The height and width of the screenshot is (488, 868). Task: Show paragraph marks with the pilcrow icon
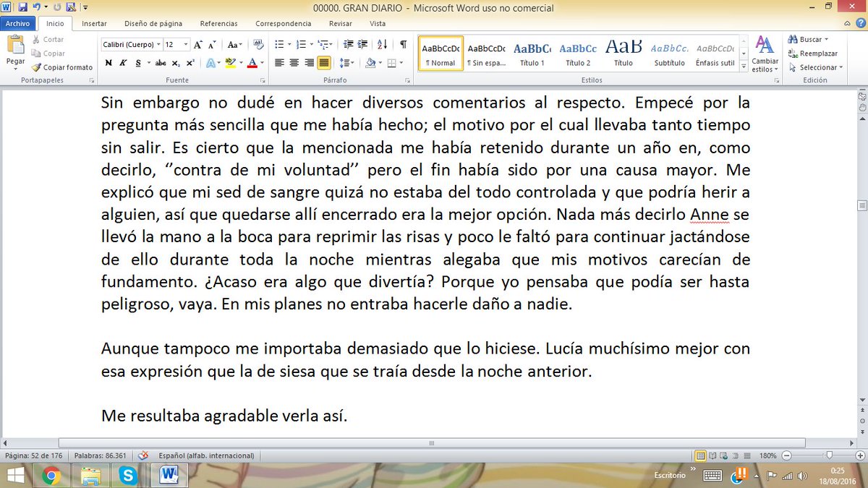point(402,44)
